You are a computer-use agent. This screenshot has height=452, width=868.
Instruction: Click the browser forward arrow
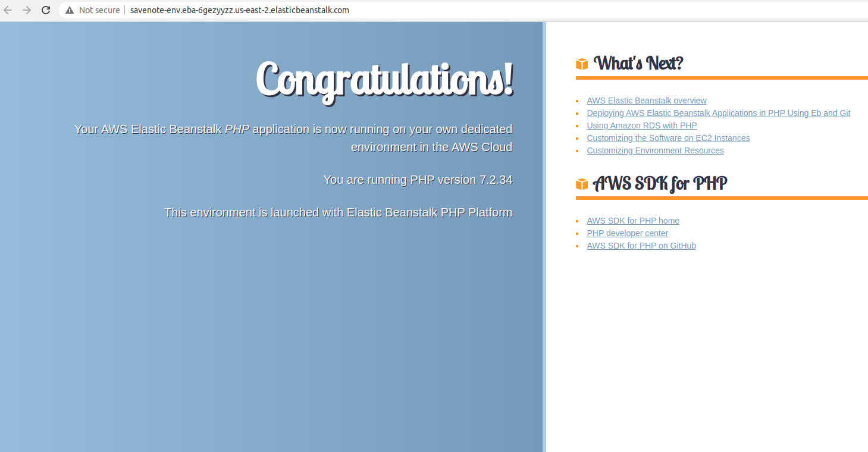click(x=27, y=10)
